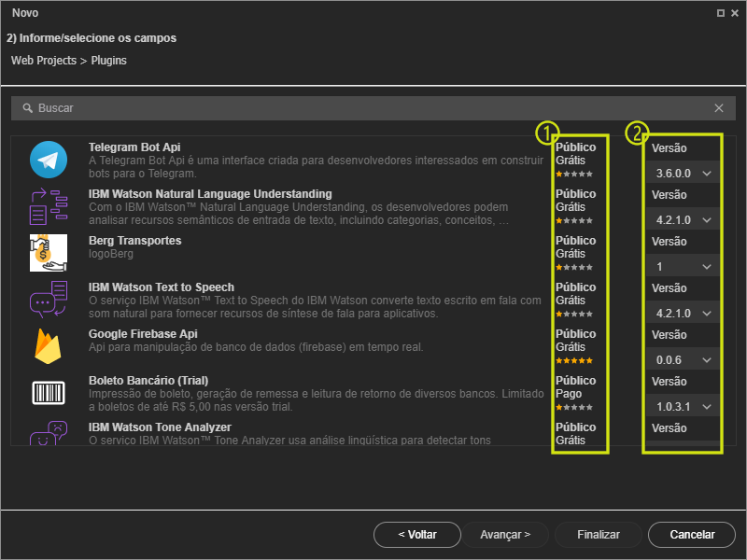Select the IBM Watson Tone Analyzer title
Image resolution: width=747 pixels, height=560 pixels.
[x=160, y=427]
